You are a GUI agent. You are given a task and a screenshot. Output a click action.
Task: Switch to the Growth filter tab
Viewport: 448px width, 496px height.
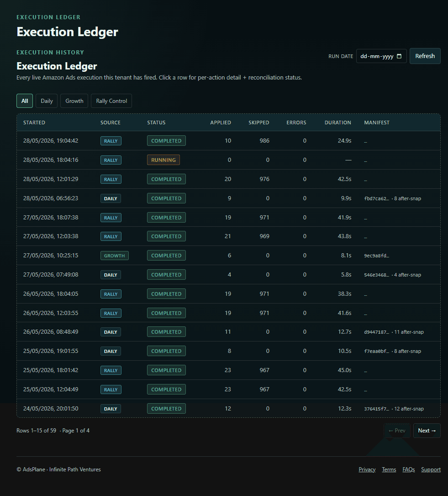pos(74,101)
